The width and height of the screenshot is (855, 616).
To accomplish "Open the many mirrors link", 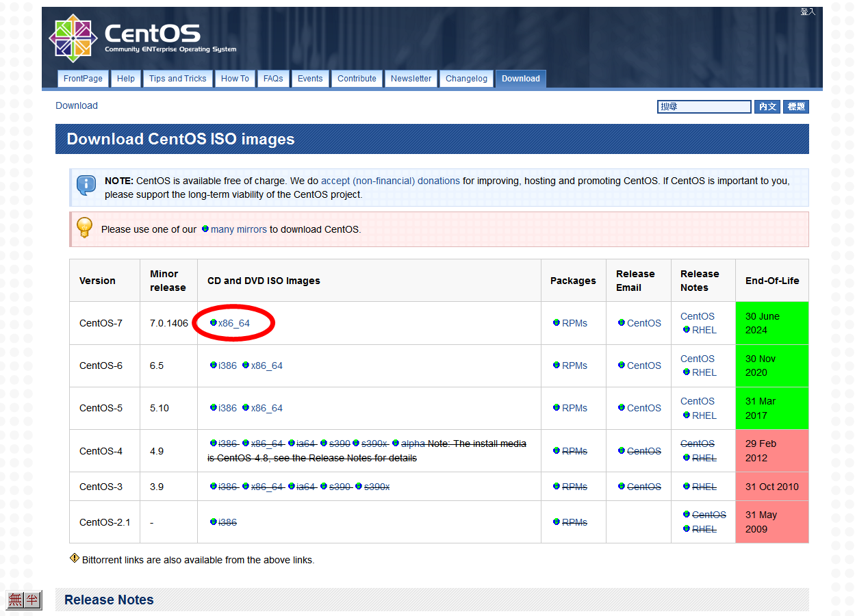I will (239, 229).
